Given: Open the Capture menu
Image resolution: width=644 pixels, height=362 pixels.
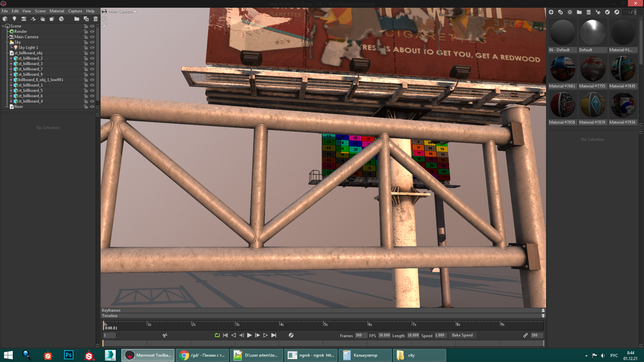Looking at the screenshot, I should tap(75, 11).
